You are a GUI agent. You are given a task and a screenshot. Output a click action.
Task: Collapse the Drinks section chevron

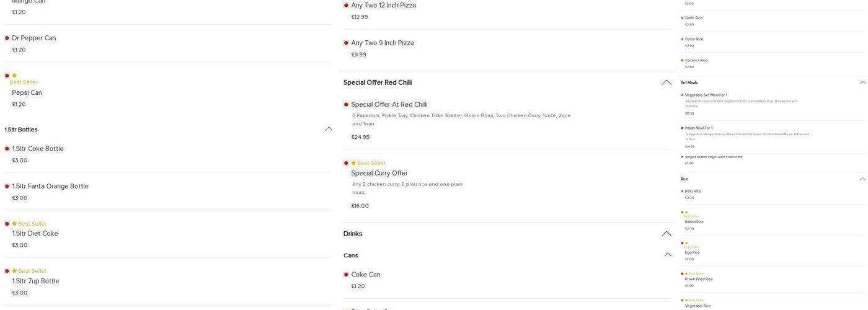click(666, 234)
